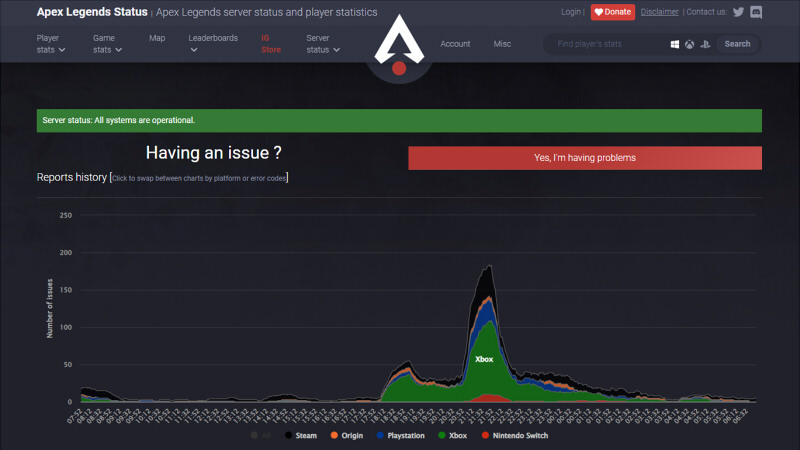The image size is (800, 450).
Task: Open the Twitter contact icon
Action: click(738, 12)
